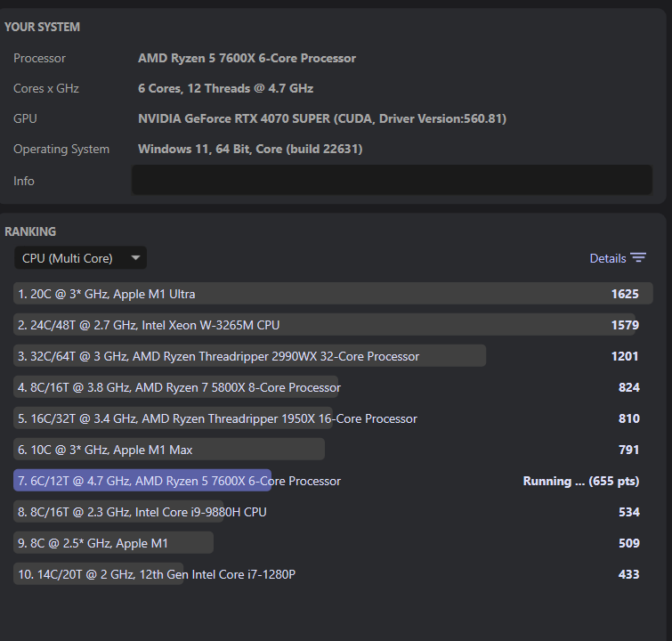The width and height of the screenshot is (672, 641).
Task: Click the Operating System label
Action: click(61, 150)
